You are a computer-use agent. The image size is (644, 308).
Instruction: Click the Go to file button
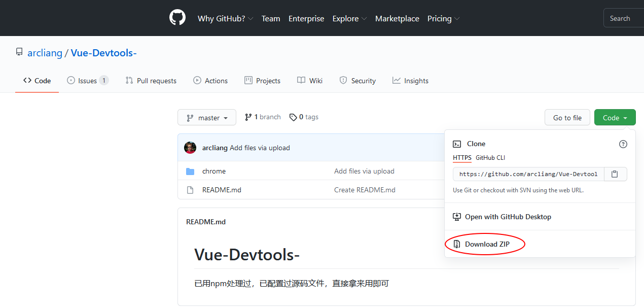(x=567, y=118)
